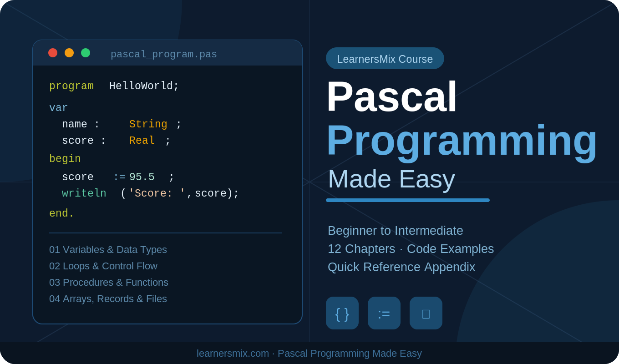Click Beginner to Intermediate line
Image resolution: width=619 pixels, height=364 pixels.
396,231
